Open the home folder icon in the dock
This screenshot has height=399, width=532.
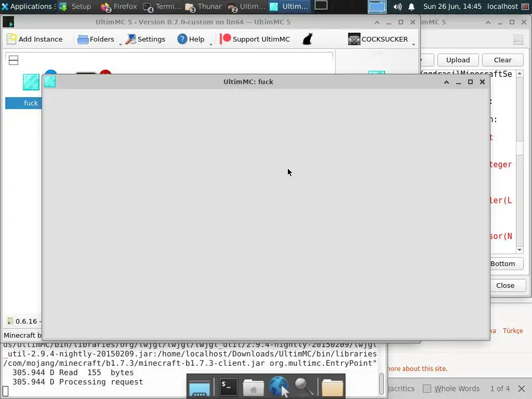point(253,388)
